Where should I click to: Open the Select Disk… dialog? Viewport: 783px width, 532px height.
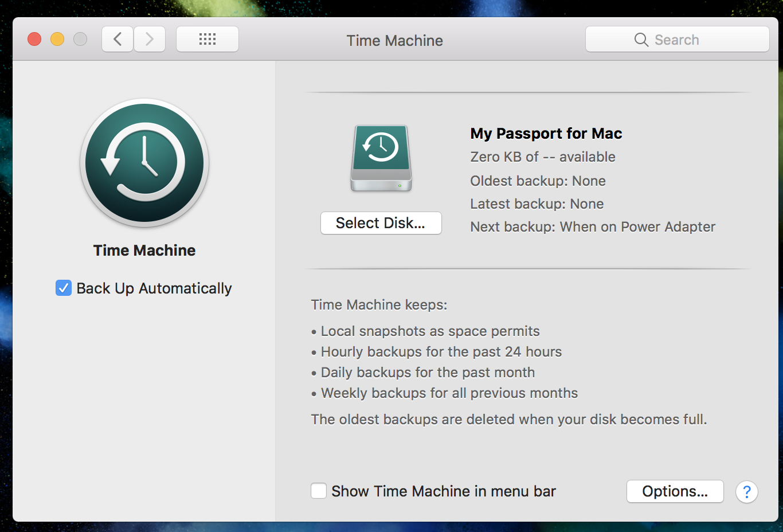click(381, 223)
